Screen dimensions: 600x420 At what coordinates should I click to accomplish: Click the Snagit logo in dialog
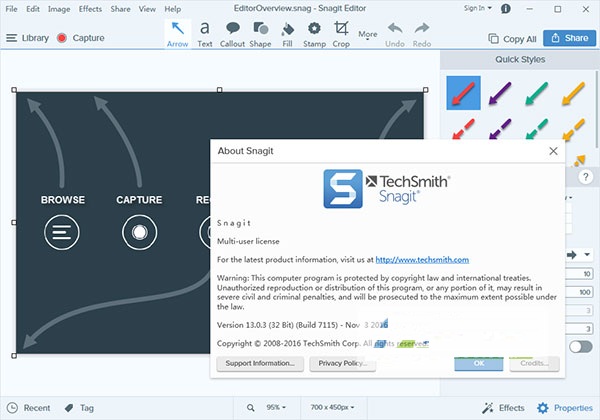tap(343, 189)
